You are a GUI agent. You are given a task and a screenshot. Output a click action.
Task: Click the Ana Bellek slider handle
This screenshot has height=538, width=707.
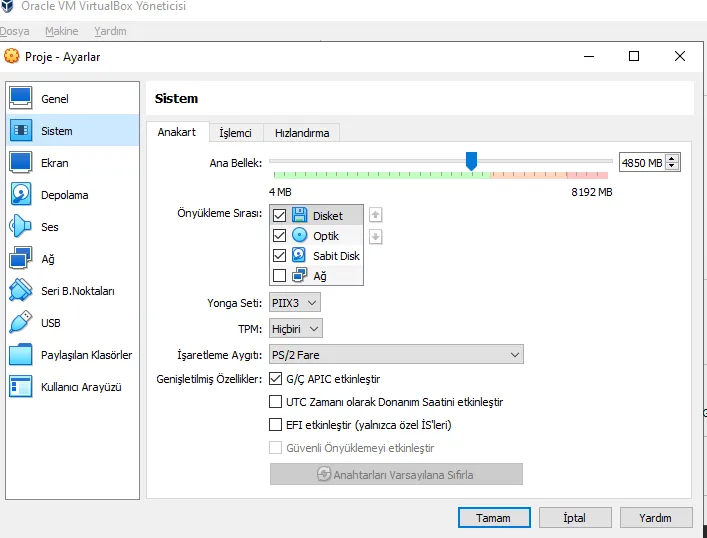point(471,161)
